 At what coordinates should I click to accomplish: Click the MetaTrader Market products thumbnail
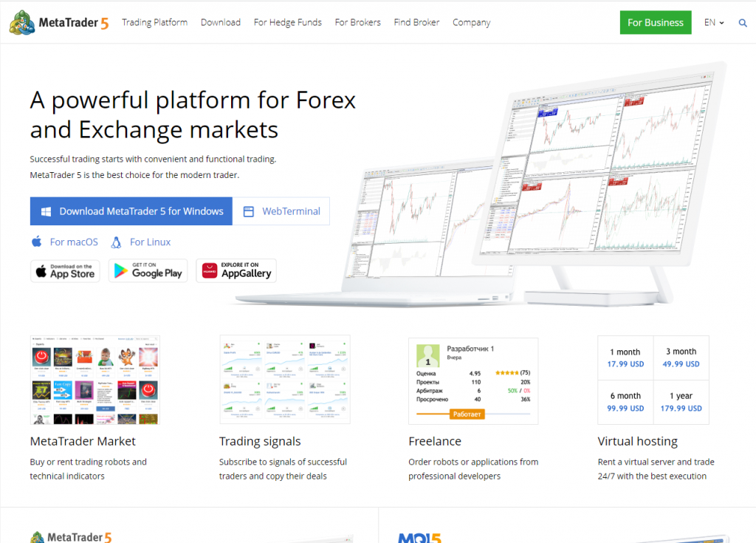(x=95, y=380)
